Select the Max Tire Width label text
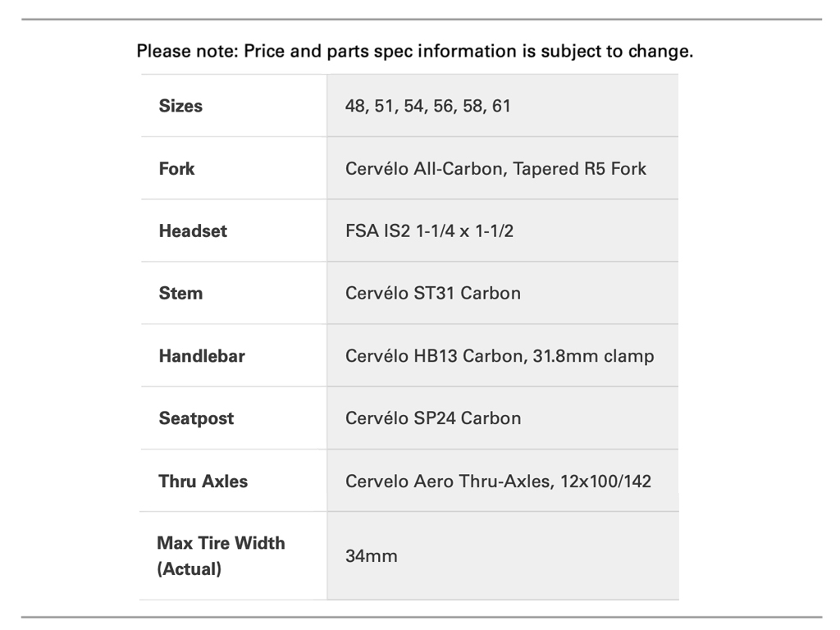The image size is (840, 630). (x=221, y=543)
